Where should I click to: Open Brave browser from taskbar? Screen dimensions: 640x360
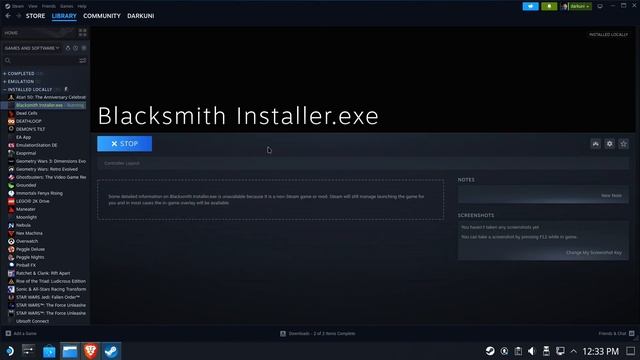90,351
